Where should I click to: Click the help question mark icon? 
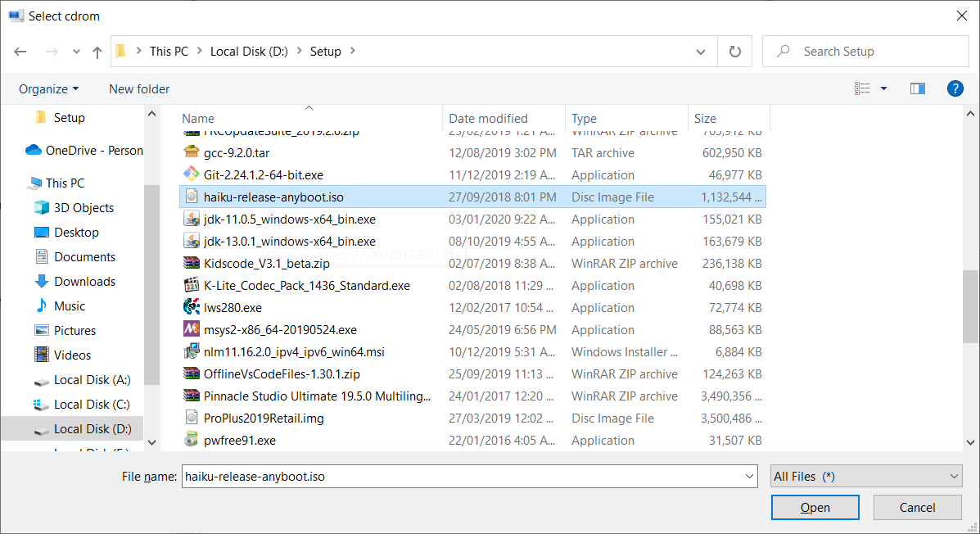954,88
